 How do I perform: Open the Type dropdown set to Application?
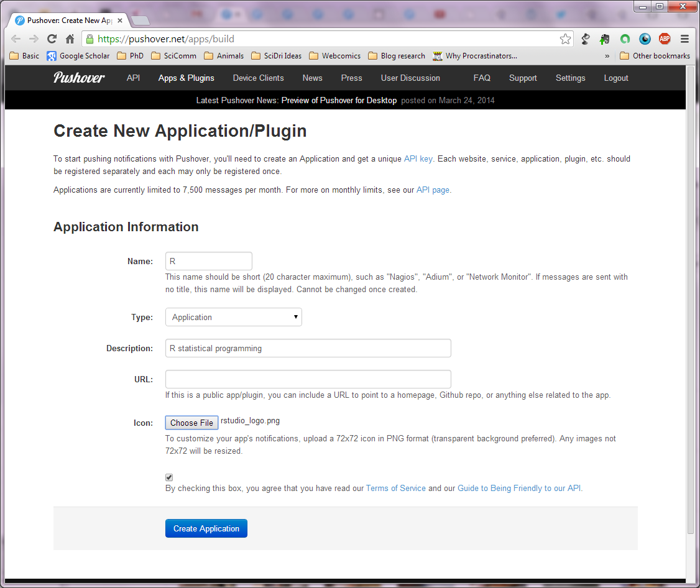[233, 317]
